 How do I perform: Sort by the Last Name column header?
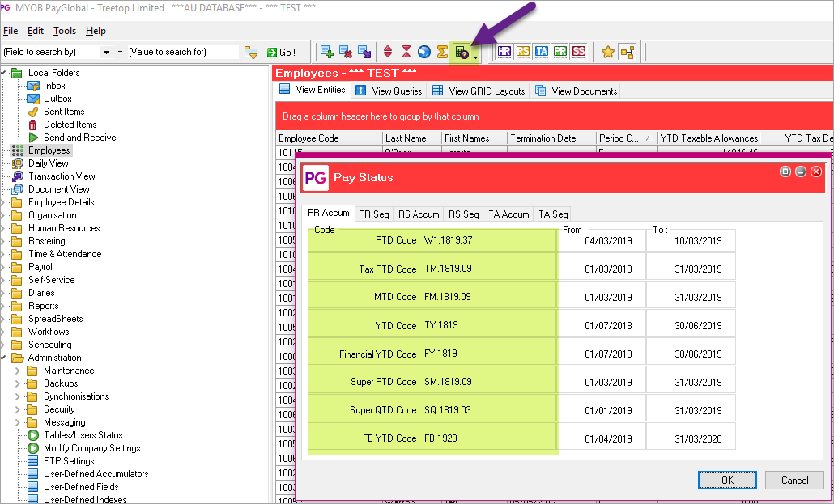(412, 138)
